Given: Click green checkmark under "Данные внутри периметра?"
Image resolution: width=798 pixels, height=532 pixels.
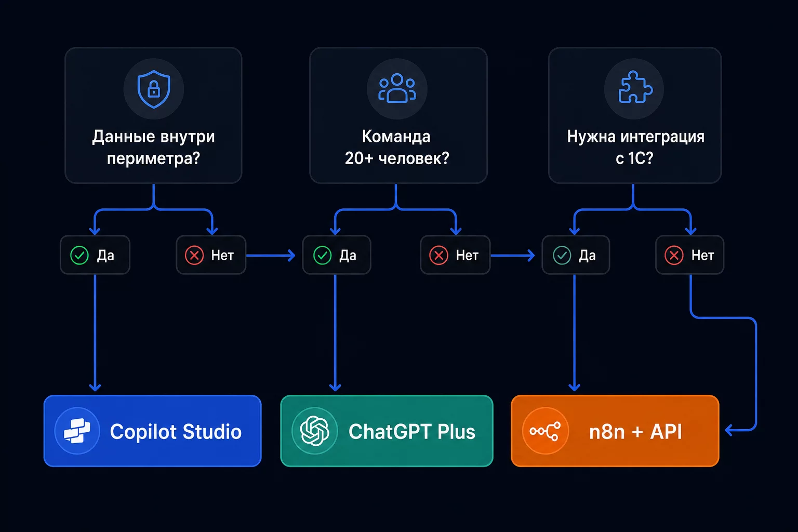Looking at the screenshot, I should [79, 256].
